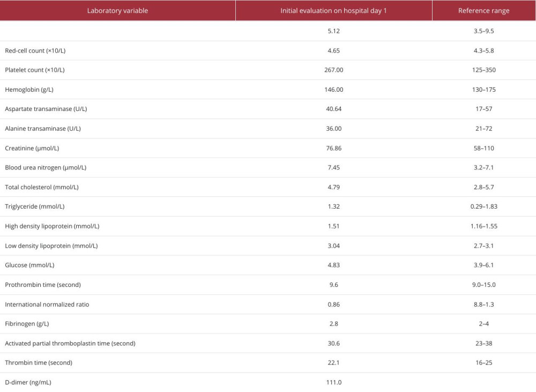This screenshot has height=392, width=536.
Task: Select the reference range 2–4
Action: click(x=483, y=323)
